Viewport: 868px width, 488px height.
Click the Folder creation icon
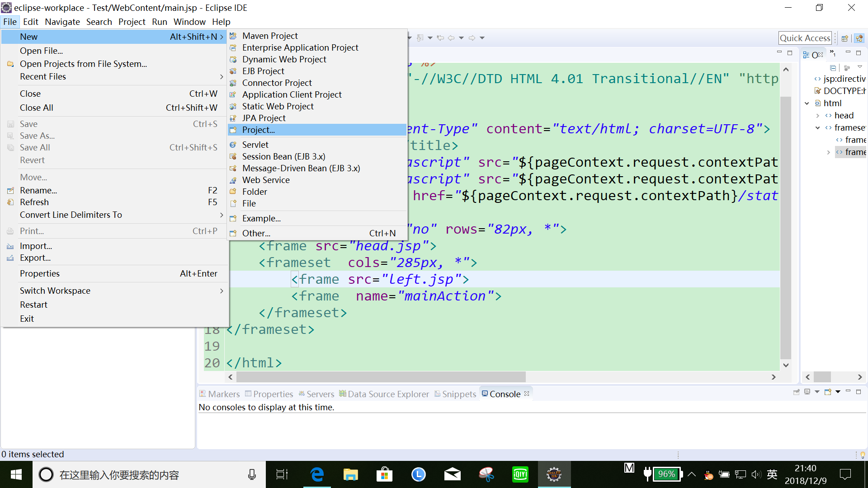[x=234, y=191]
